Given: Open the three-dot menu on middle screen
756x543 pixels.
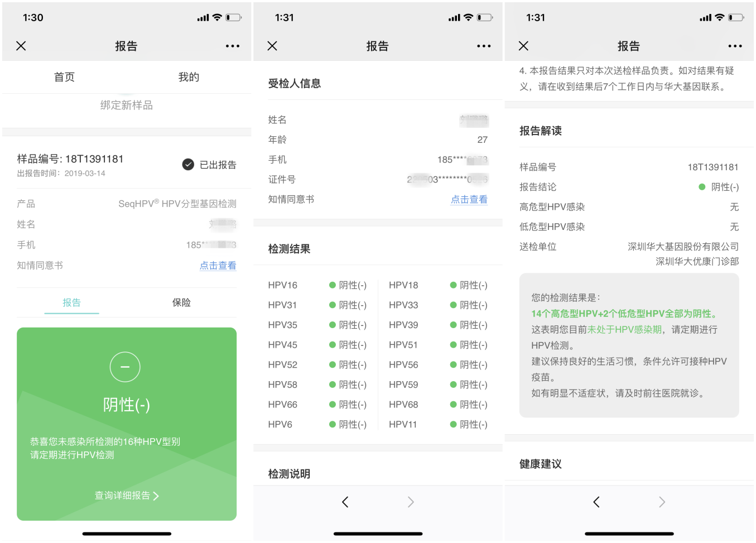Looking at the screenshot, I should coord(484,46).
